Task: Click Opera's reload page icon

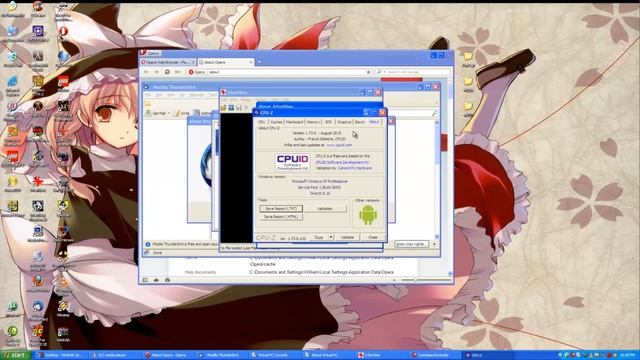Action: pyautogui.click(x=167, y=72)
